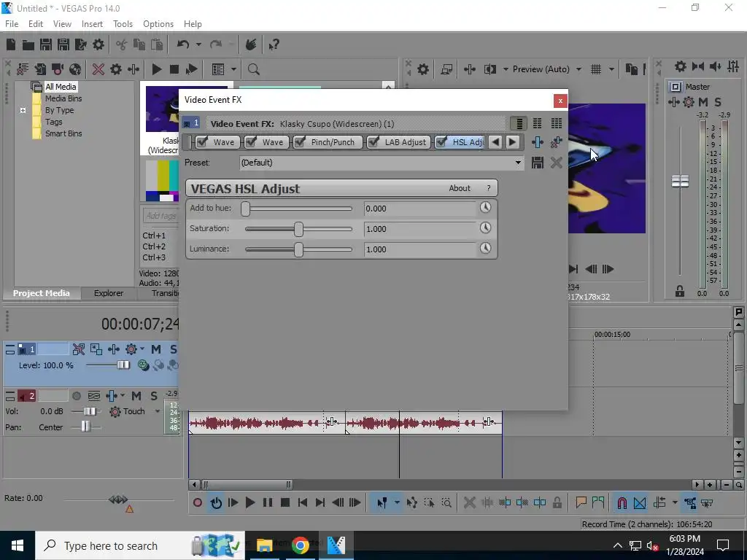Mute video track 1 with M button
Image resolution: width=747 pixels, height=560 pixels.
coord(156,349)
